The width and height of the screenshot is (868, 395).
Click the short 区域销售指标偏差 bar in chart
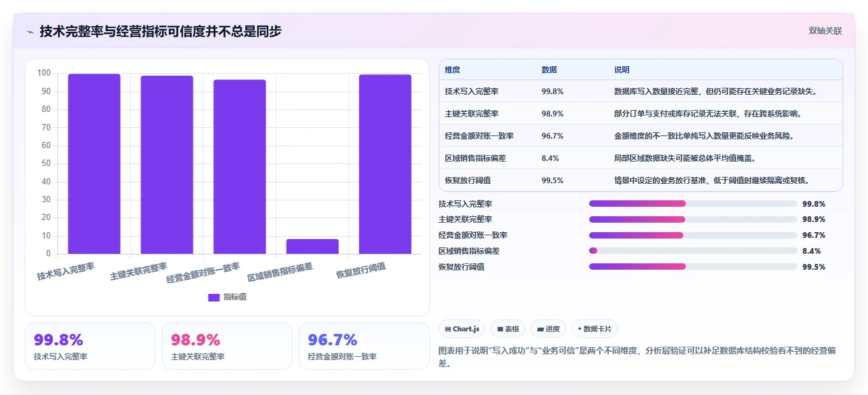pyautogui.click(x=312, y=246)
